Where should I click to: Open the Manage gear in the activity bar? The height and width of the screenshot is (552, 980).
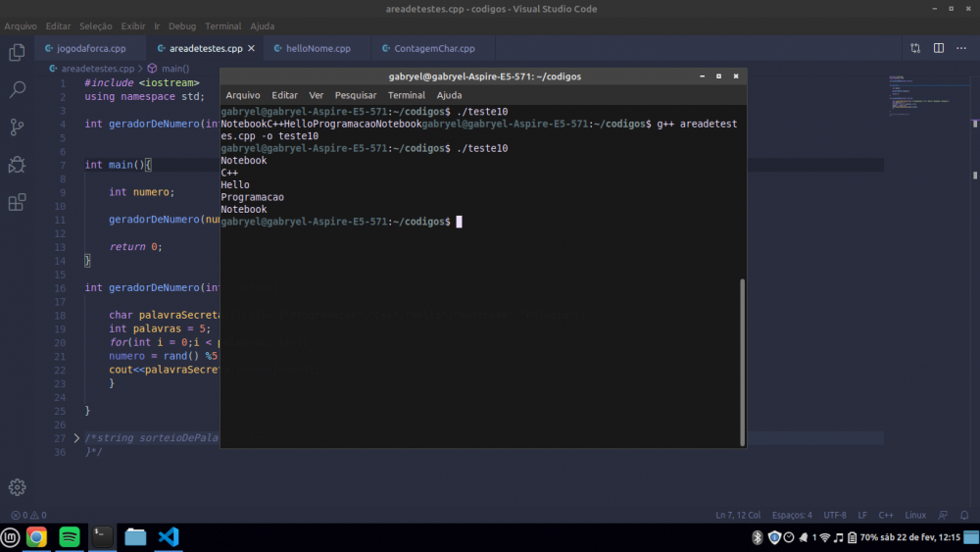tap(17, 487)
